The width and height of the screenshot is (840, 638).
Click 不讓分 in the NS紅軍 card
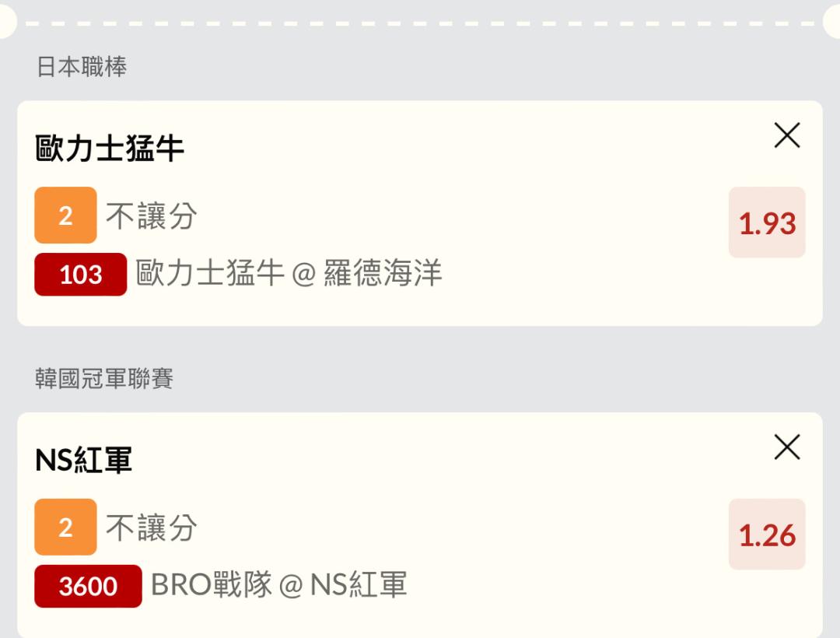(x=152, y=528)
